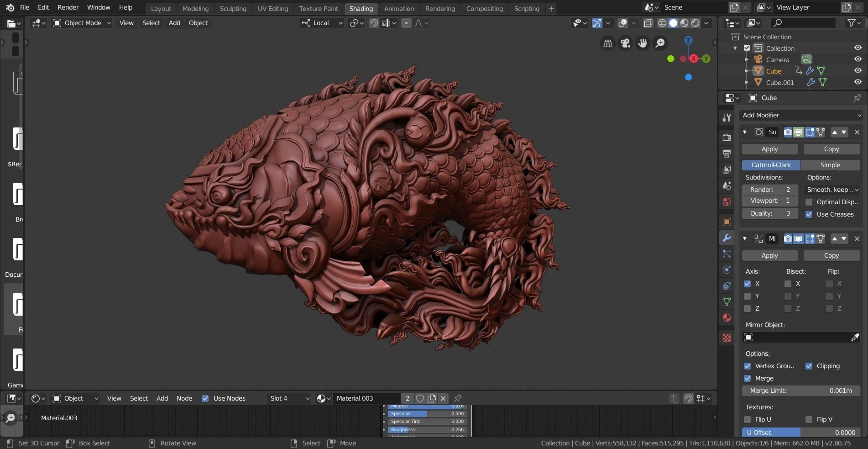868x449 pixels.
Task: Expand the Cube.001 tree item
Action: tap(747, 83)
